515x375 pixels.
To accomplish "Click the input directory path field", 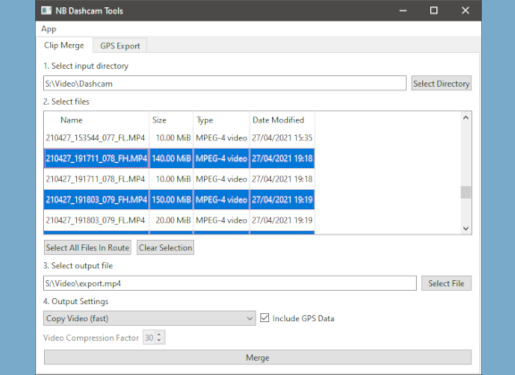I will [x=225, y=83].
